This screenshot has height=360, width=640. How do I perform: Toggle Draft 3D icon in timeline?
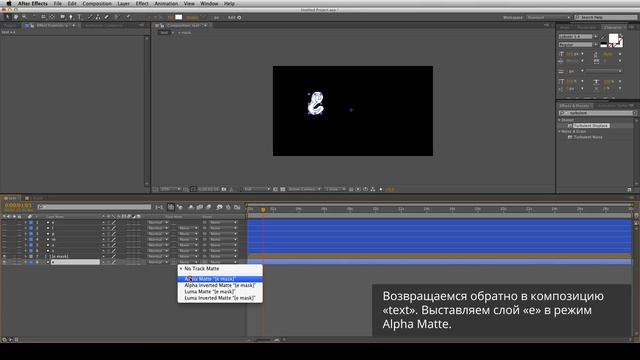180,207
